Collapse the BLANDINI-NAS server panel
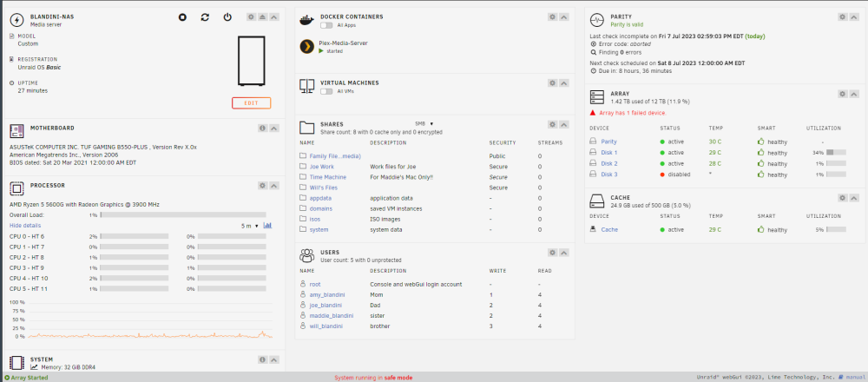 click(x=274, y=17)
